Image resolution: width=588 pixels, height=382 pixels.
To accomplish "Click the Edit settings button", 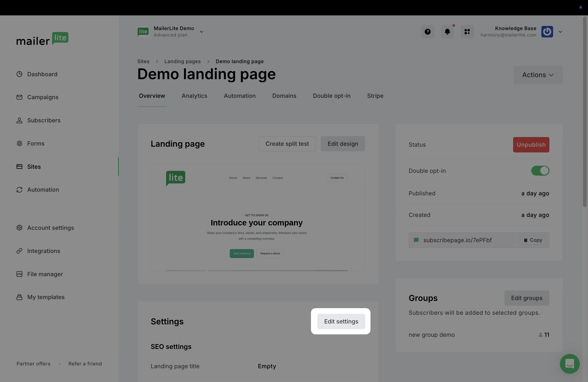I will point(341,321).
